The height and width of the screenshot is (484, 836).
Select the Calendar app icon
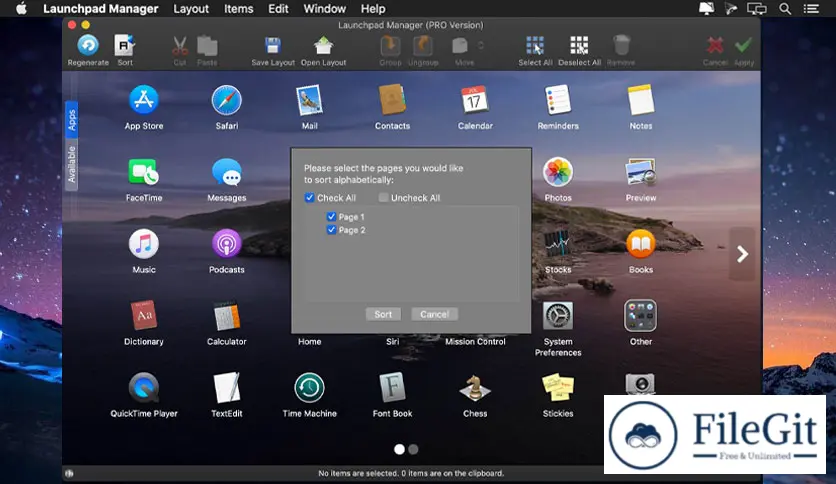pyautogui.click(x=475, y=100)
